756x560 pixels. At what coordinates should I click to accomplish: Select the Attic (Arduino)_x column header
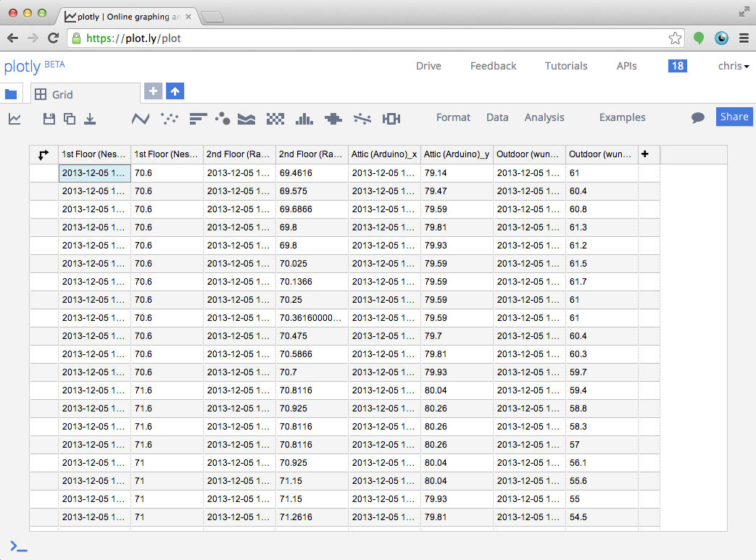click(384, 154)
